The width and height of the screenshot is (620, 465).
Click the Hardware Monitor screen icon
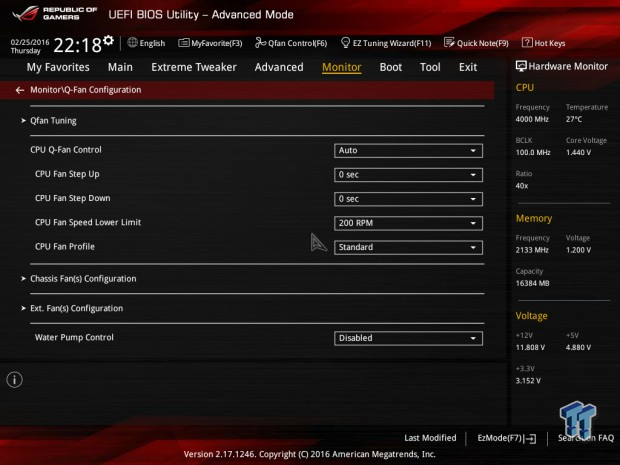click(521, 66)
